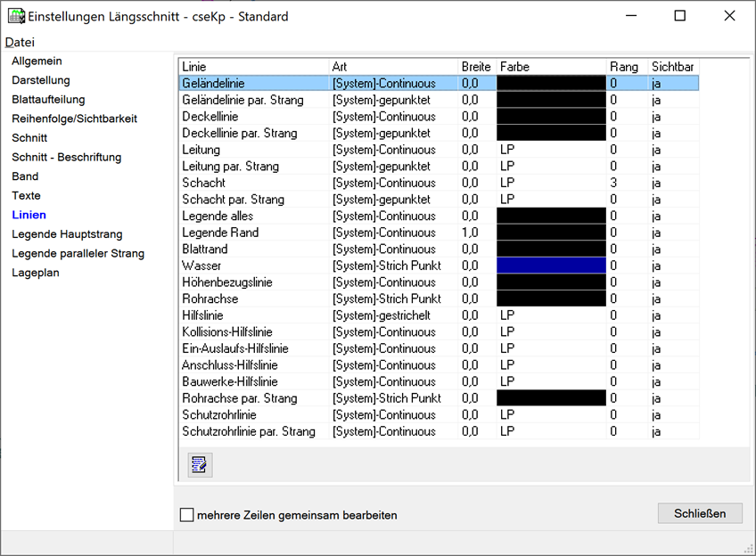Click the Sichtbar column header
Image resolution: width=756 pixels, height=556 pixels.
(x=673, y=67)
